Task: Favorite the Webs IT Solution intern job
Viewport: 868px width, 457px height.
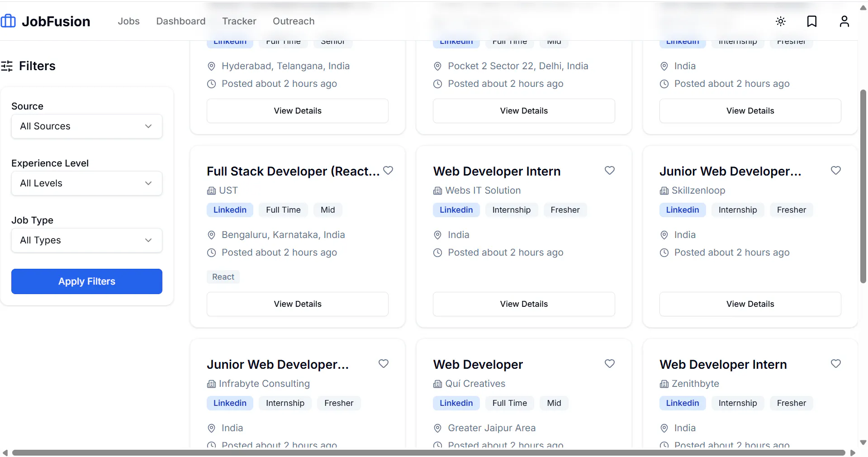Action: pos(610,171)
